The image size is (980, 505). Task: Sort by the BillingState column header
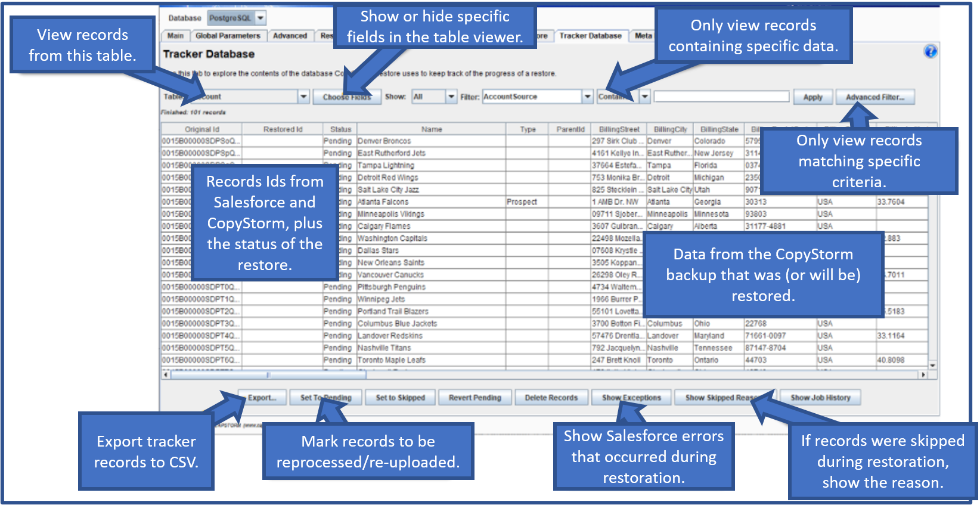(x=719, y=129)
